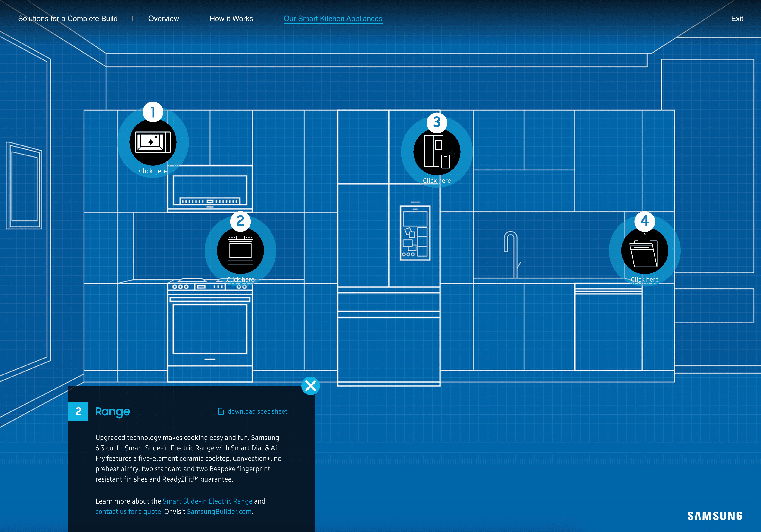Open Smart Slide-in Electric Range link
The width and height of the screenshot is (761, 532).
(207, 501)
